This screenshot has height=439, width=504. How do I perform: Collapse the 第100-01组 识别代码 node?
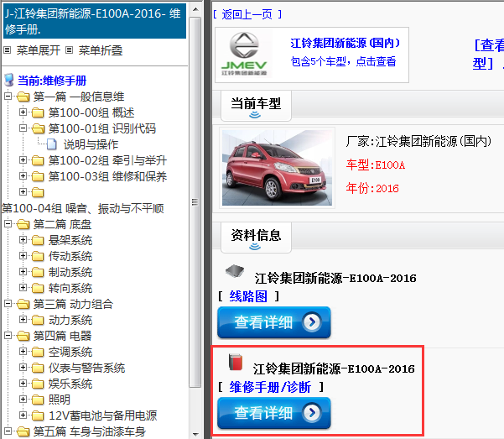[x=23, y=128]
